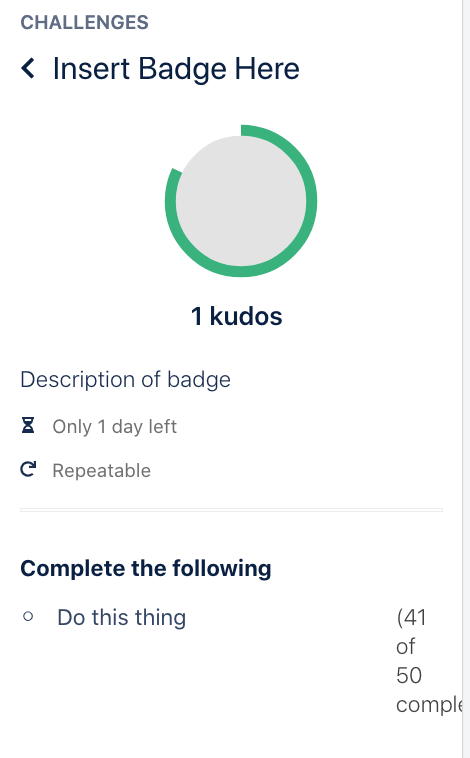Click the circular arrow repeatable icon
Image resolution: width=470 pixels, height=758 pixels.
tap(28, 469)
